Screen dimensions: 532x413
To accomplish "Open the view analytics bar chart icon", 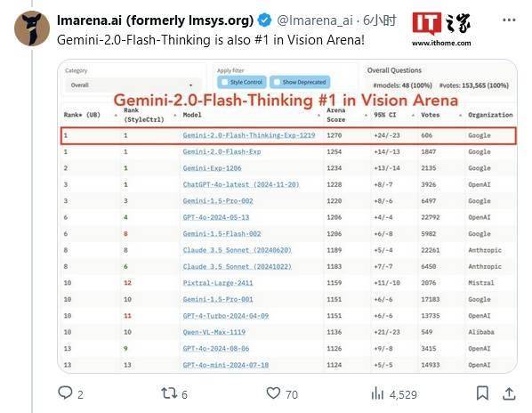I will pos(377,393).
